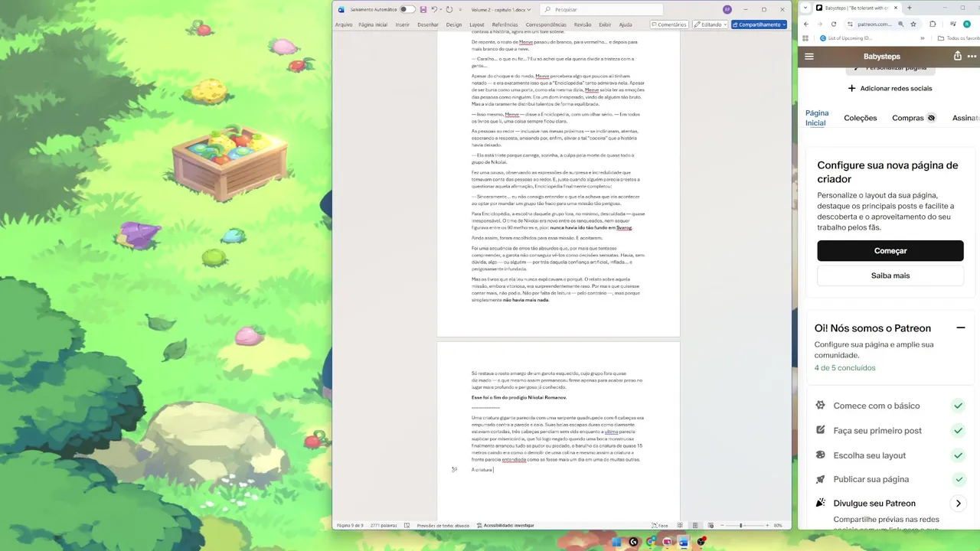The image size is (980, 551).
Task: Click the Redo icon in Word
Action: click(449, 9)
